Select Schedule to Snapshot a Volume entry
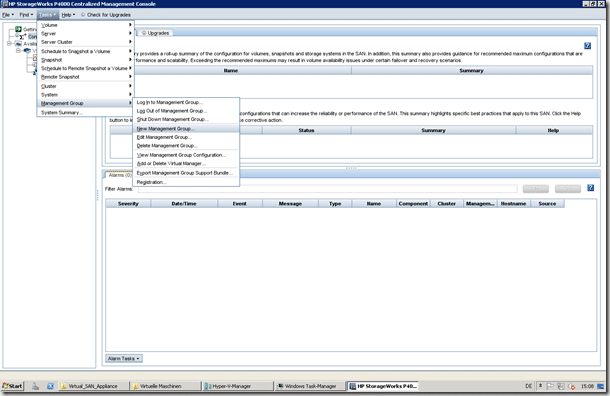610x396 pixels. pos(85,51)
